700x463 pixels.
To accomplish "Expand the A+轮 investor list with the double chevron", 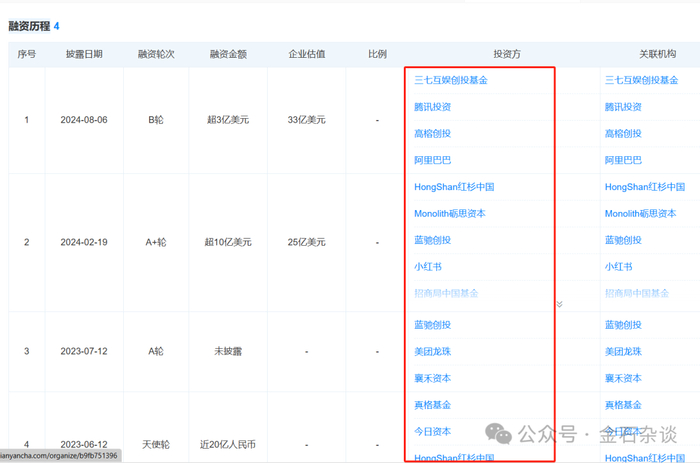I will [x=559, y=304].
